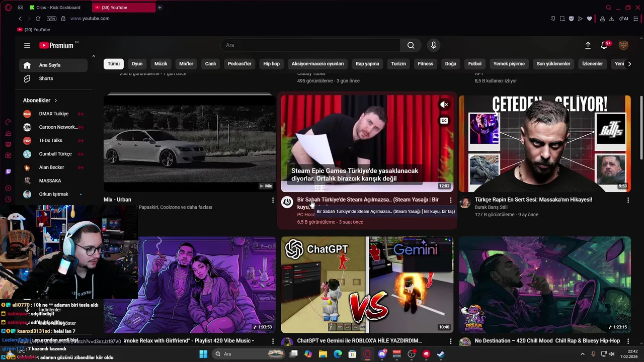Open Microsoft Edge from the taskbar

click(338, 354)
